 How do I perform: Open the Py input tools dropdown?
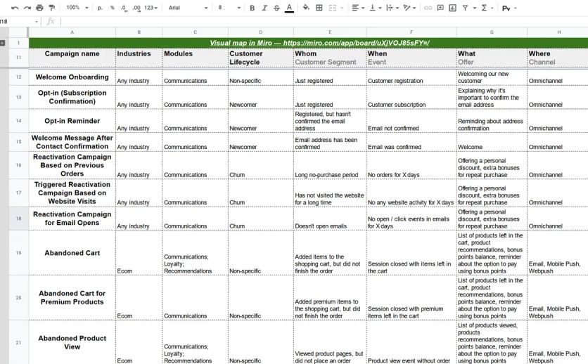point(509,8)
